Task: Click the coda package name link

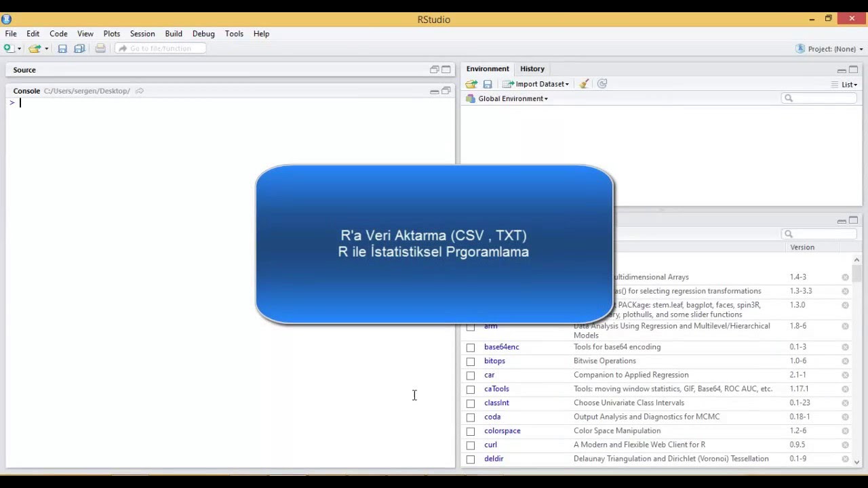Action: pos(492,417)
